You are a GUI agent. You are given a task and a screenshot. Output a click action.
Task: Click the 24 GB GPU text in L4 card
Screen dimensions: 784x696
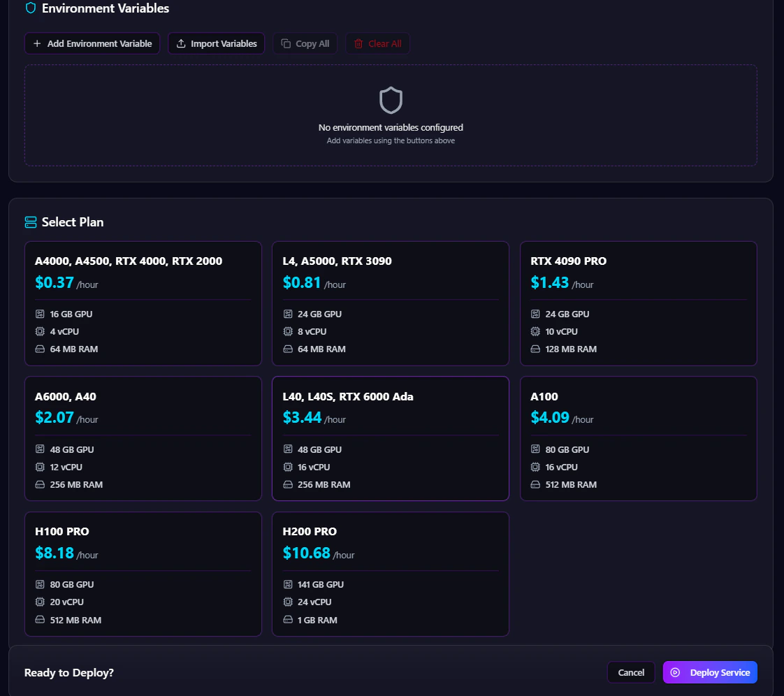click(319, 314)
